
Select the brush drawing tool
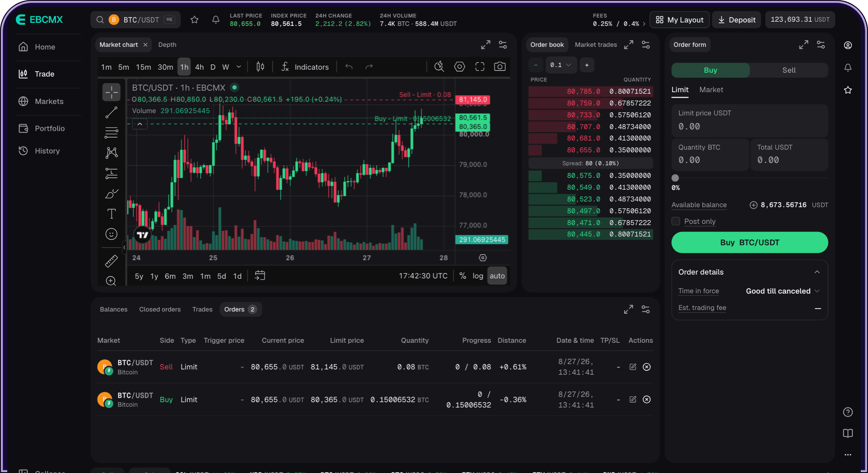coord(111,194)
